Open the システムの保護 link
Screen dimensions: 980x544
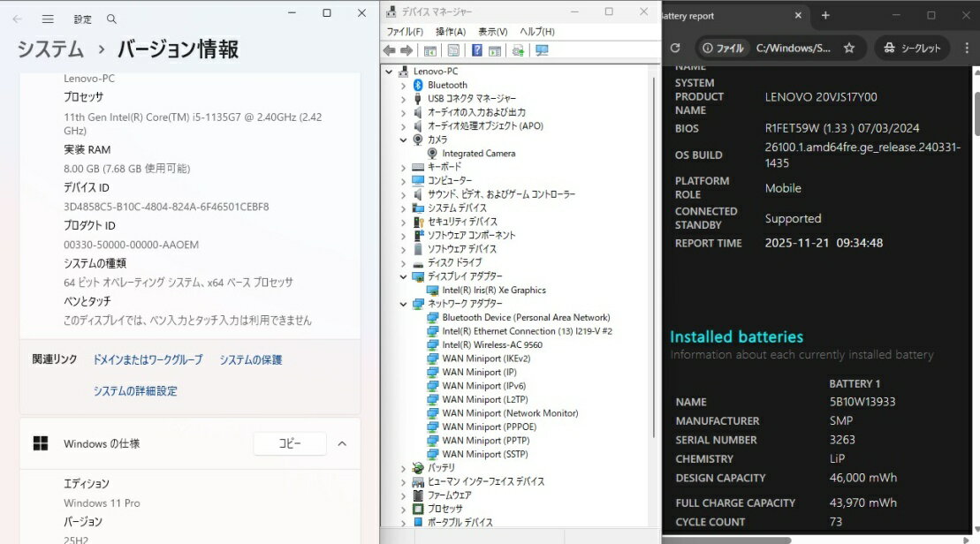[251, 360]
